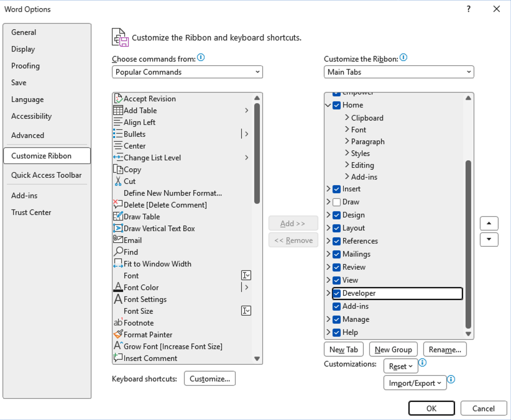Screen dimensions: 511x420
Task: Click the New Tab button
Action: pyautogui.click(x=344, y=349)
